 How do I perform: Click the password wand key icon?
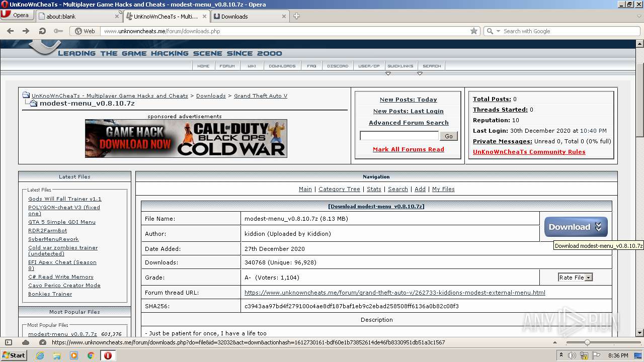click(58, 31)
